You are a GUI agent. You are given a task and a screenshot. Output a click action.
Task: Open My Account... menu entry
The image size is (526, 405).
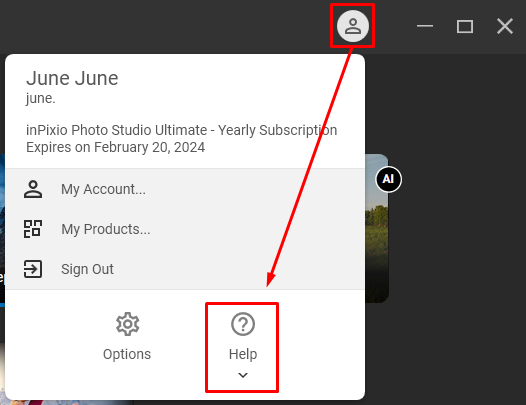[185, 189]
